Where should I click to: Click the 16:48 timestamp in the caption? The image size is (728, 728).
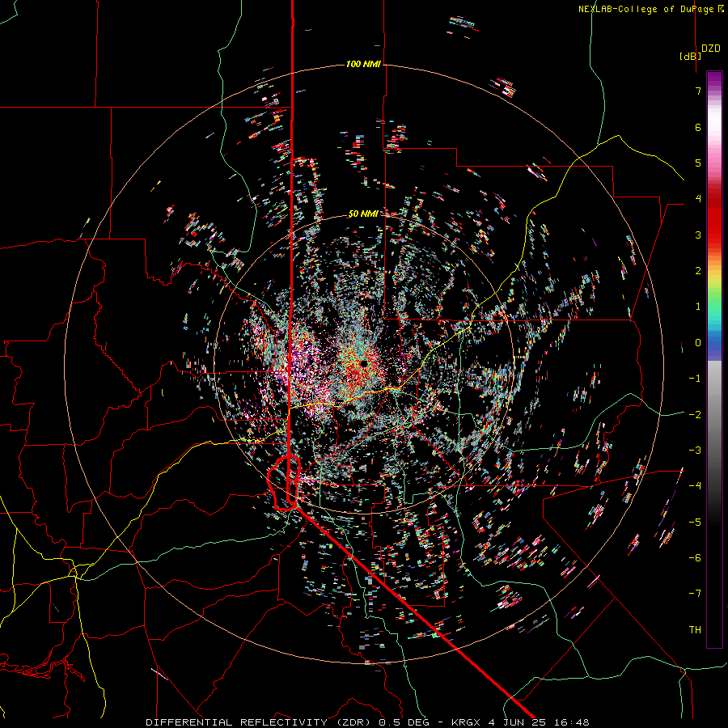click(x=570, y=722)
